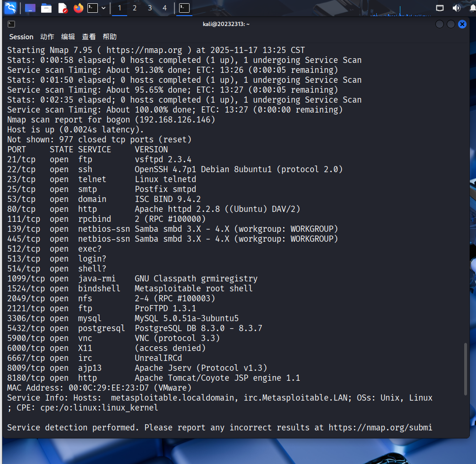Close the terminal window
476x464 pixels.
(x=462, y=24)
